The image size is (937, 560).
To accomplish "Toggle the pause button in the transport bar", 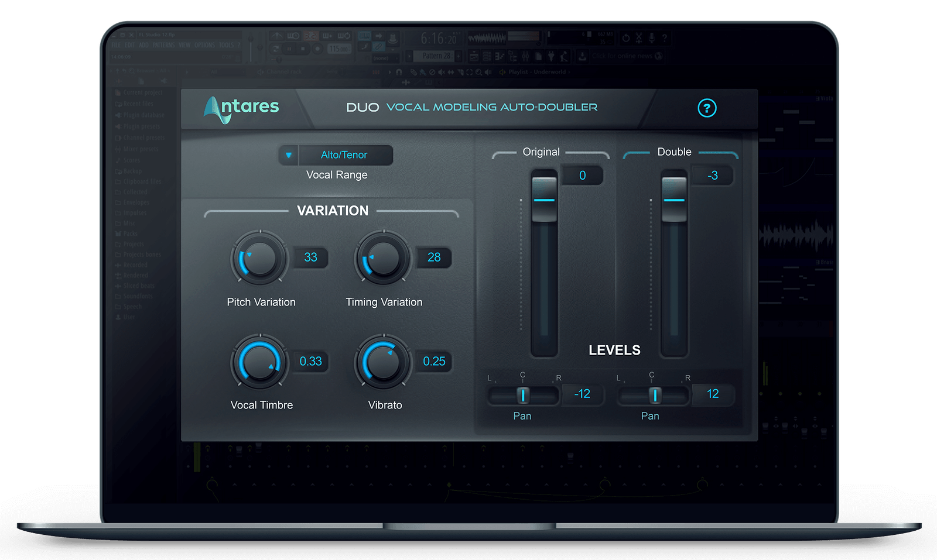I will point(288,49).
